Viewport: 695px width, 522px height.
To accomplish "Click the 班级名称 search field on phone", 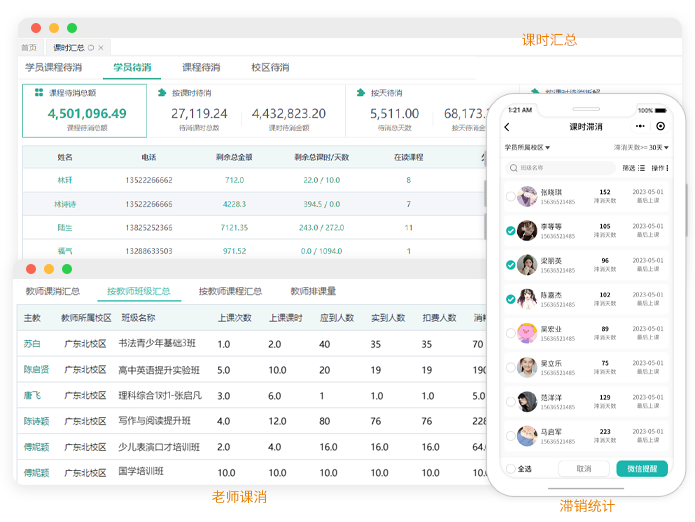I will pyautogui.click(x=560, y=168).
